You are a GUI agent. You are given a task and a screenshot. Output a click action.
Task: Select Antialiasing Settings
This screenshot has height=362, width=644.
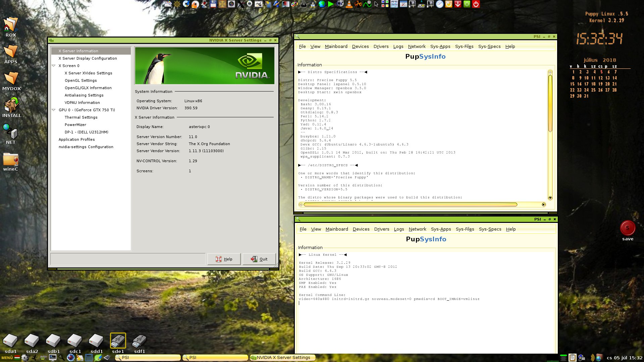pyautogui.click(x=84, y=95)
